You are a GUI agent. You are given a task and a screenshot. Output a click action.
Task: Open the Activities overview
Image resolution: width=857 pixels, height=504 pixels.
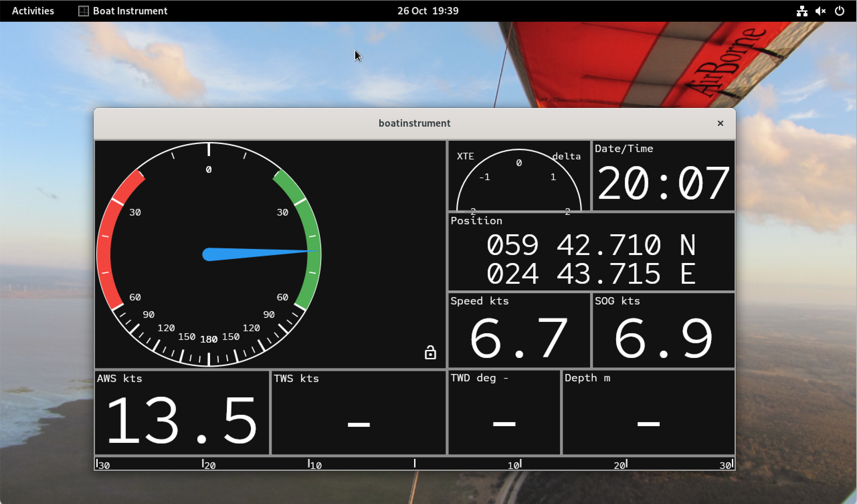tap(33, 11)
